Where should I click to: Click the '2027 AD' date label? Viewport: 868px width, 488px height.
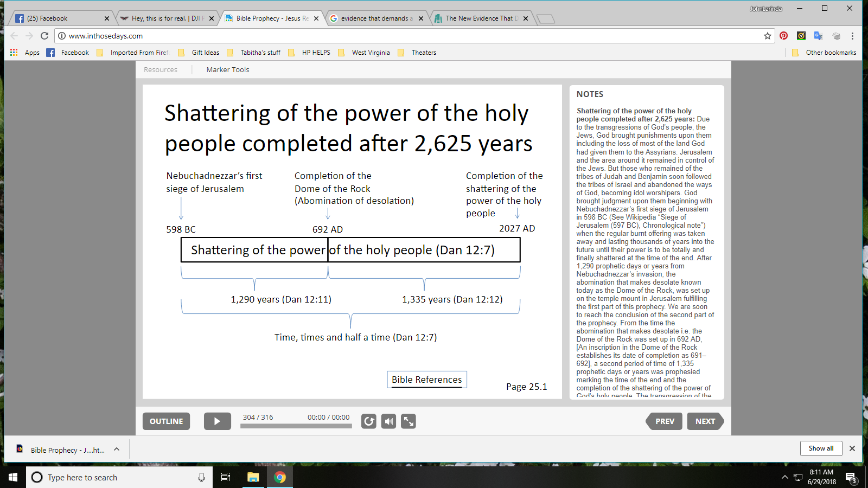point(517,228)
